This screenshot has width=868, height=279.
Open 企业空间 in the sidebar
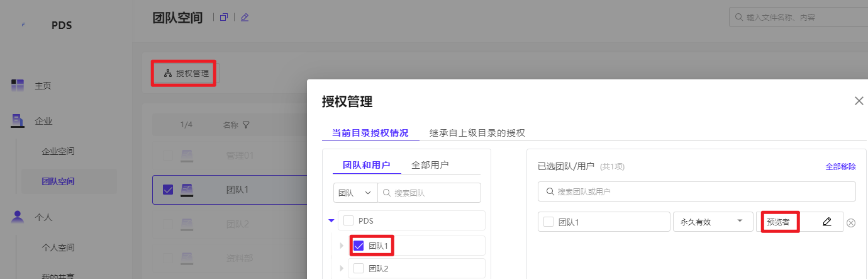pyautogui.click(x=58, y=151)
